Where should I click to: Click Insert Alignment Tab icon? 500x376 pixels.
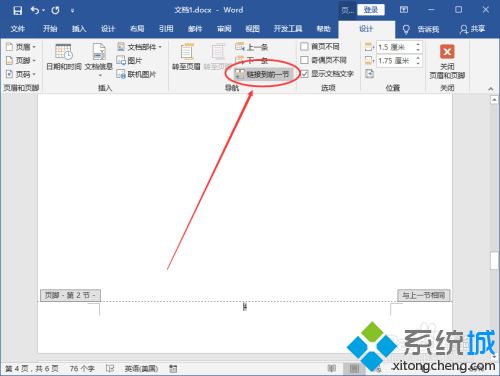tap(369, 74)
